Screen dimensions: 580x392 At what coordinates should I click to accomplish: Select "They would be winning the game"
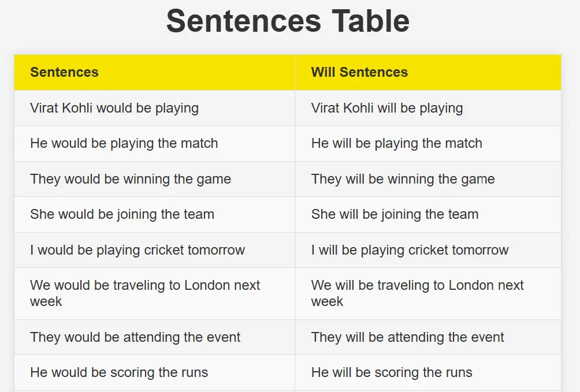[131, 179]
